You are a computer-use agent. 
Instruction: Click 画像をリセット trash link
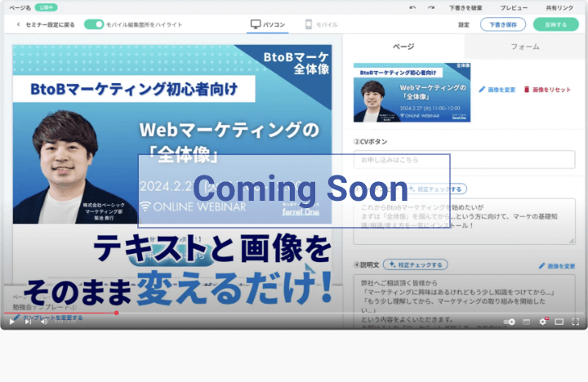coord(547,89)
